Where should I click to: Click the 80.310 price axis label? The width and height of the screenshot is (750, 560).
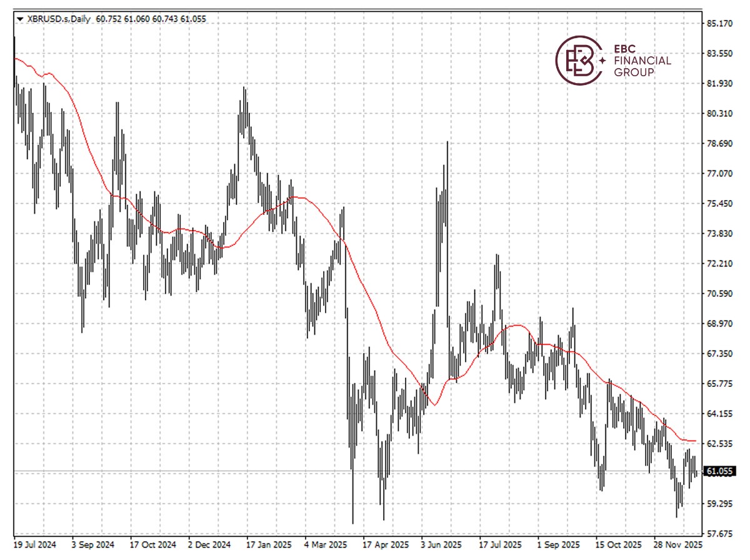coord(719,114)
